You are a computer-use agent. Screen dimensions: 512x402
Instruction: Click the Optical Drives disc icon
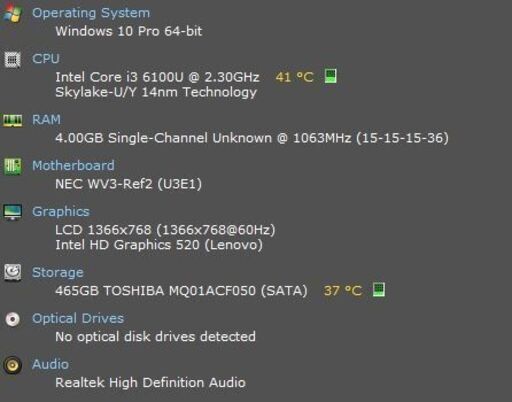13,319
